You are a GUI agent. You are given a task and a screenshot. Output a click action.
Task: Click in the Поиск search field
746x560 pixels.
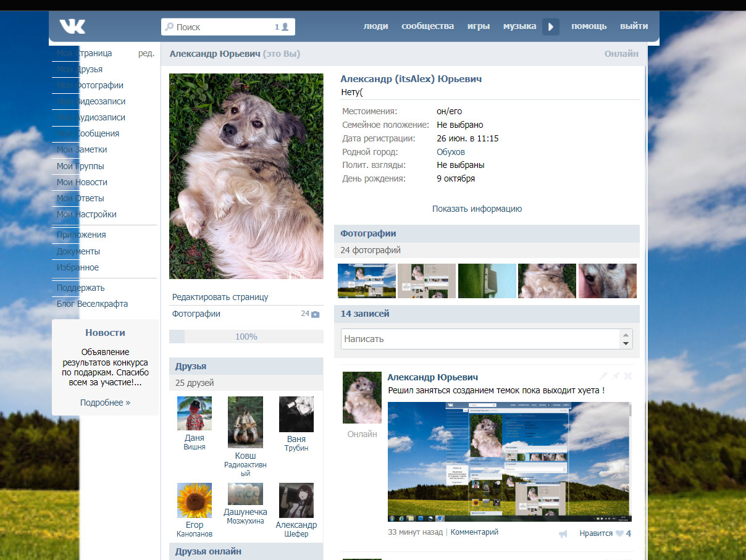point(228,27)
